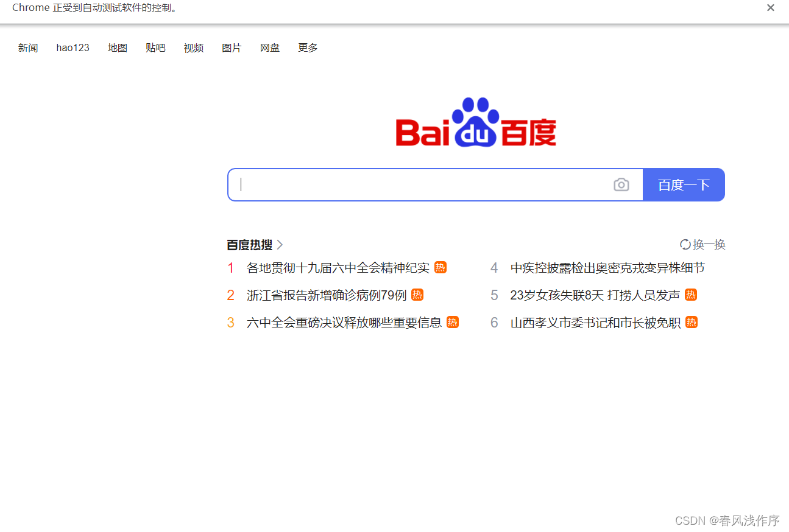Click the camera image-search icon
This screenshot has height=532, width=789.
pos(621,184)
